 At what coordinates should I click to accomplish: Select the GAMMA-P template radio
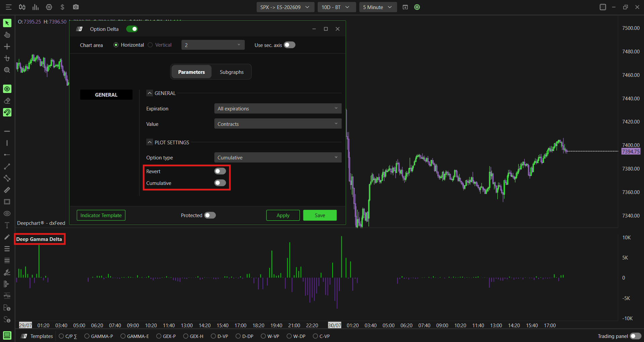click(x=87, y=336)
